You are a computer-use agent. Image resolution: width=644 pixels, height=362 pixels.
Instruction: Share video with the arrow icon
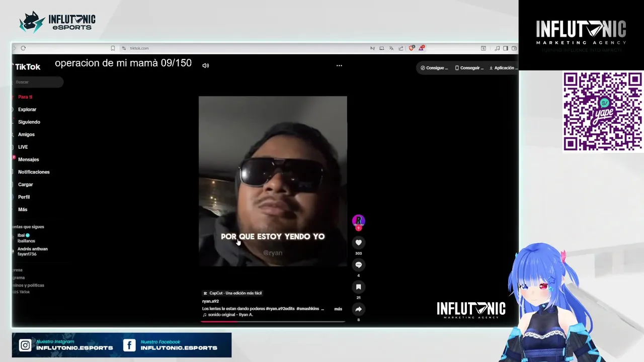point(358,309)
